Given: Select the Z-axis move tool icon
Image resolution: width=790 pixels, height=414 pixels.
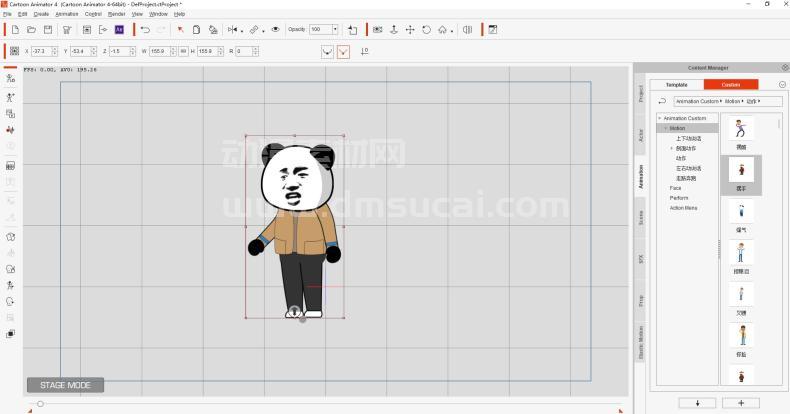Looking at the screenshot, I should coord(394,30).
